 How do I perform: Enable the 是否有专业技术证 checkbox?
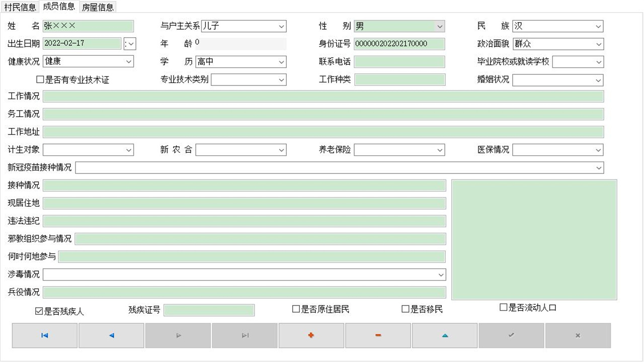point(38,79)
